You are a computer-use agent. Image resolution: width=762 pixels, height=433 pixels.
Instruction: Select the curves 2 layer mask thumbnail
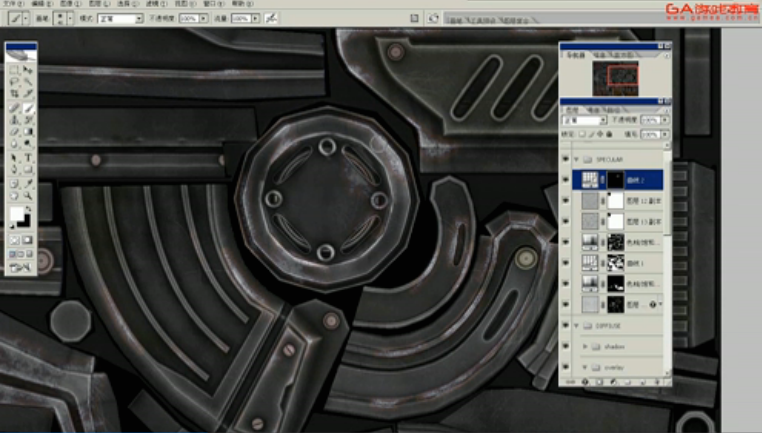(615, 180)
